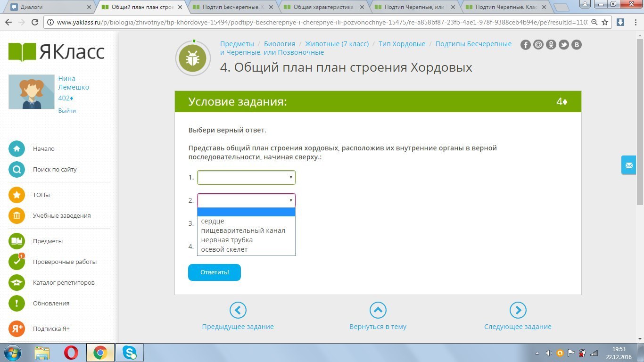The image size is (644, 362).
Task: Open Биология breadcrumb link
Action: pos(279,44)
